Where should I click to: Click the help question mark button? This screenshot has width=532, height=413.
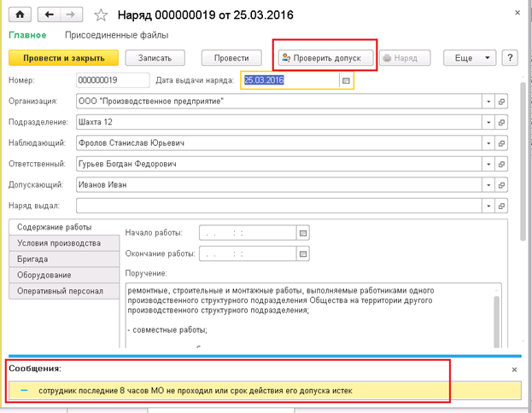point(511,58)
